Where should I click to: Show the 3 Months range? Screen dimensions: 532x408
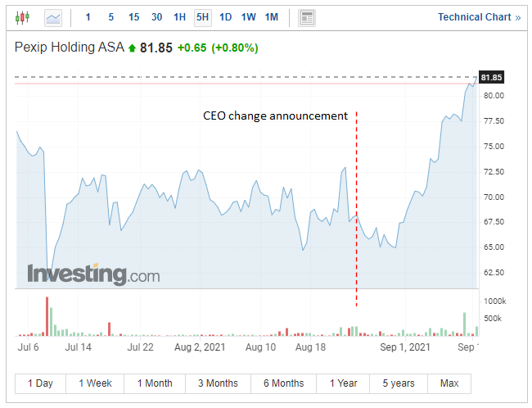point(218,383)
